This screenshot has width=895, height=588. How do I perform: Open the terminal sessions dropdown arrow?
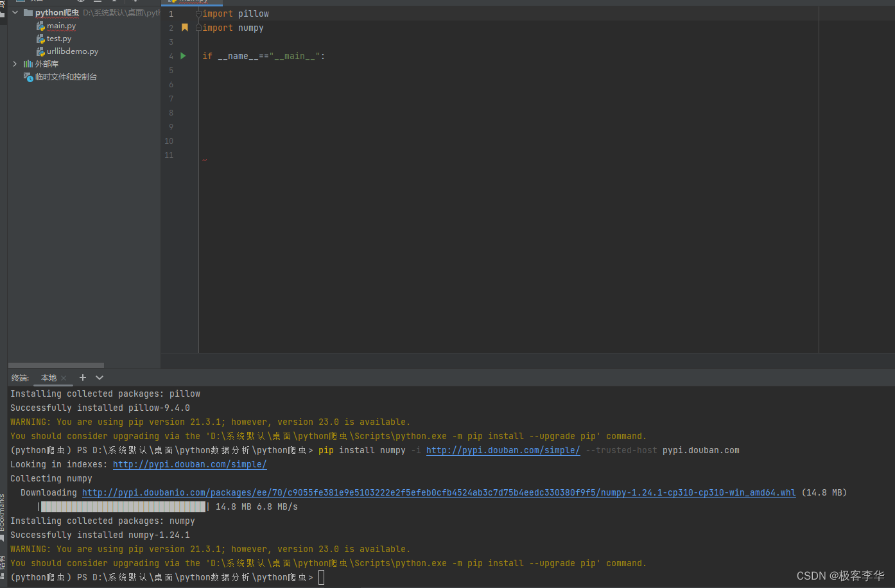[x=100, y=377]
